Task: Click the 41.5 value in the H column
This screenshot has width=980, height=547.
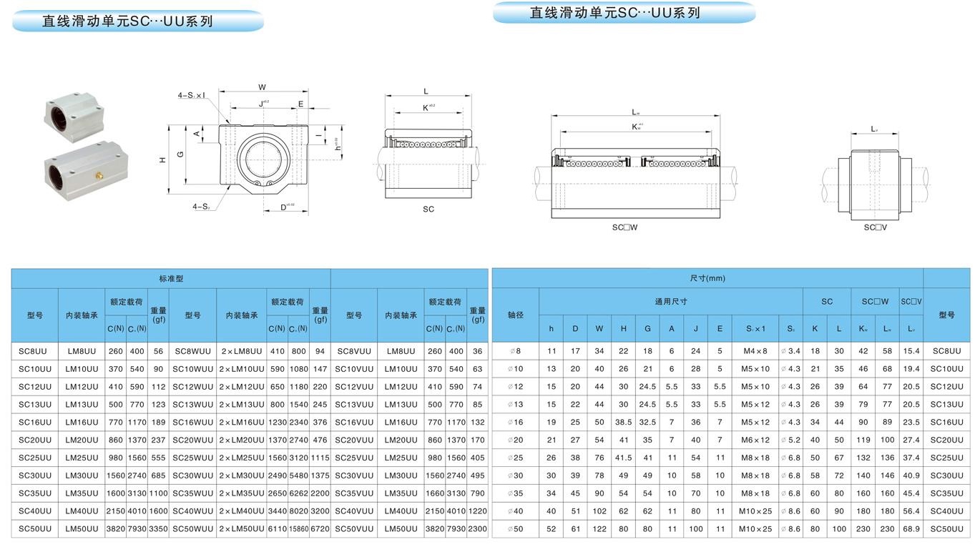Action: click(623, 458)
